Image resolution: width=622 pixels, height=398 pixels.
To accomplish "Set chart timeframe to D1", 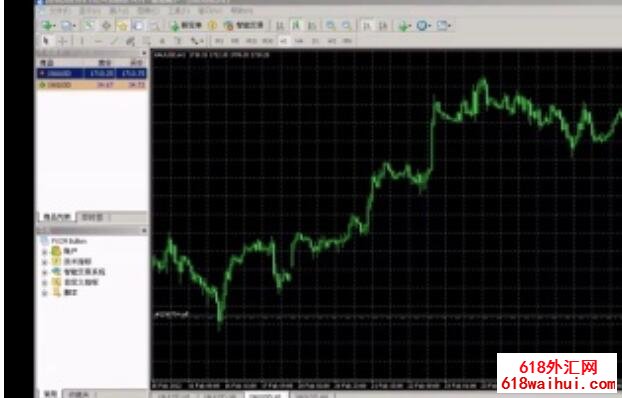I will 315,41.
